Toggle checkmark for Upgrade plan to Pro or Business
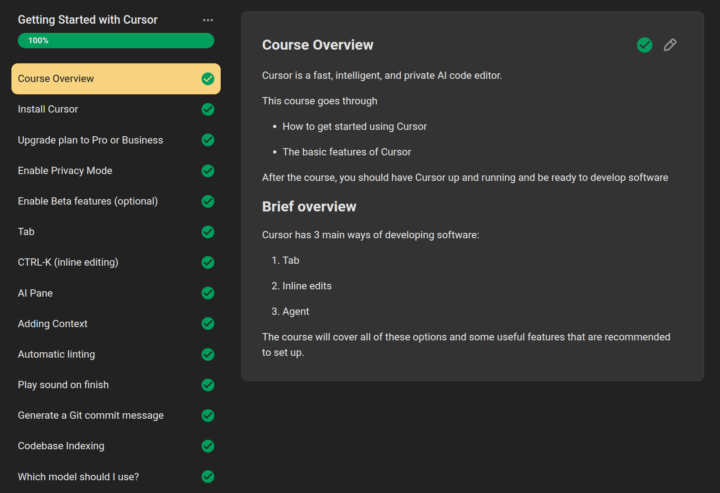The image size is (720, 493). click(x=208, y=140)
